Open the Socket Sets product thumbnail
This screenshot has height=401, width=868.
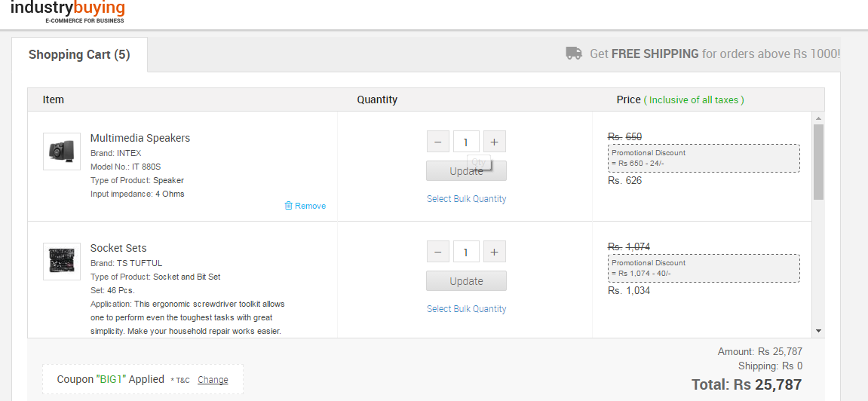61,261
